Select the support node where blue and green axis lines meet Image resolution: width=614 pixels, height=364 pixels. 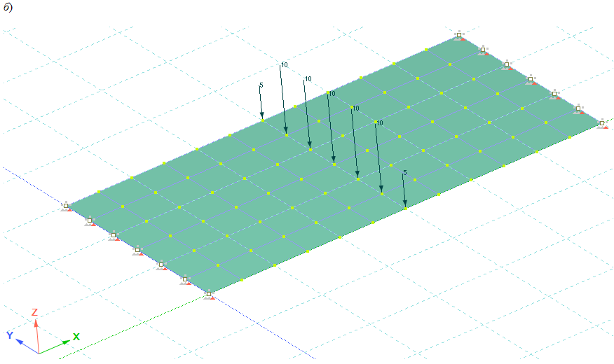(x=209, y=295)
